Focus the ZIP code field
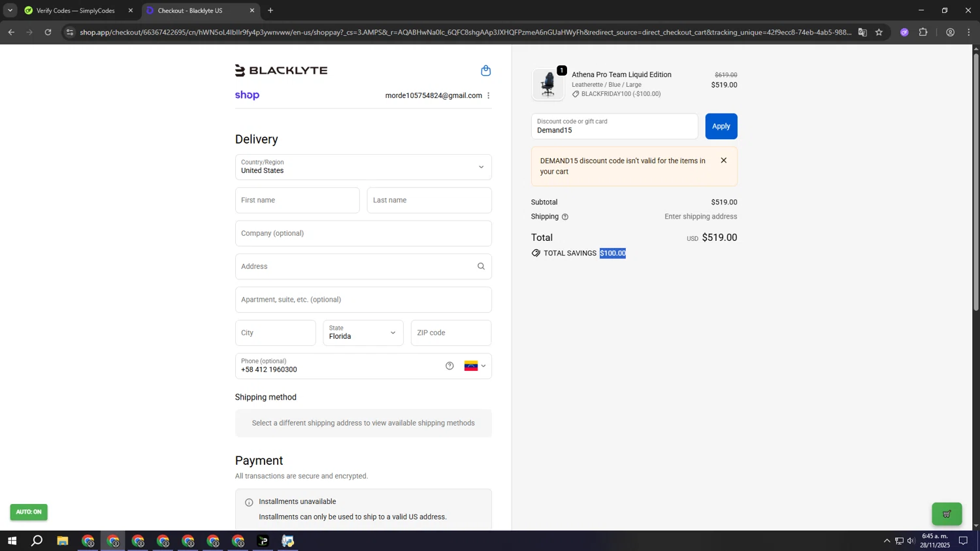This screenshot has width=980, height=551. (x=451, y=333)
